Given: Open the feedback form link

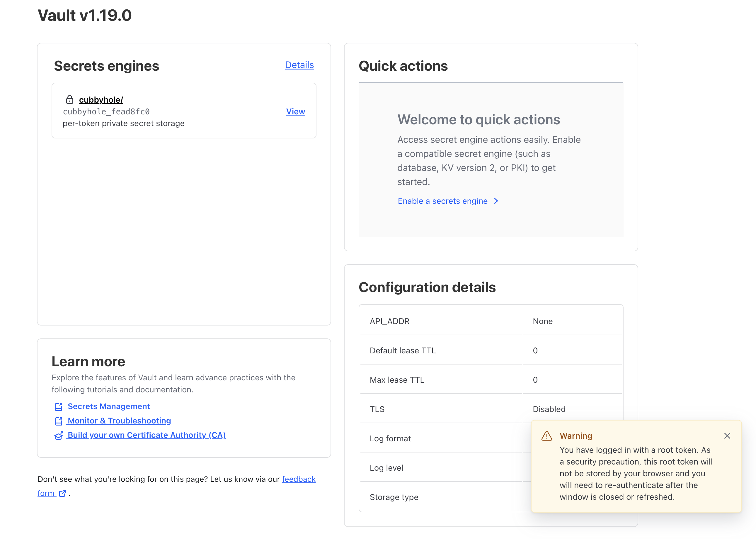Looking at the screenshot, I should (x=299, y=479).
